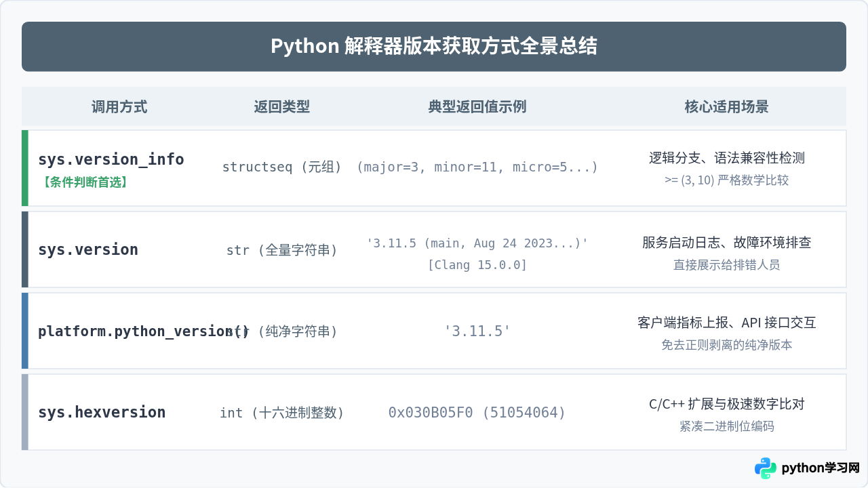Select the "platform.python_version()" cell
The height and width of the screenshot is (488, 868).
[144, 331]
